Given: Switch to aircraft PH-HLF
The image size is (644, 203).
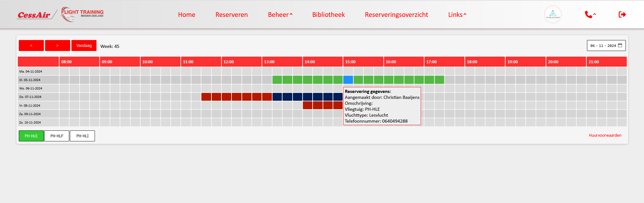Looking at the screenshot, I should [x=57, y=136].
